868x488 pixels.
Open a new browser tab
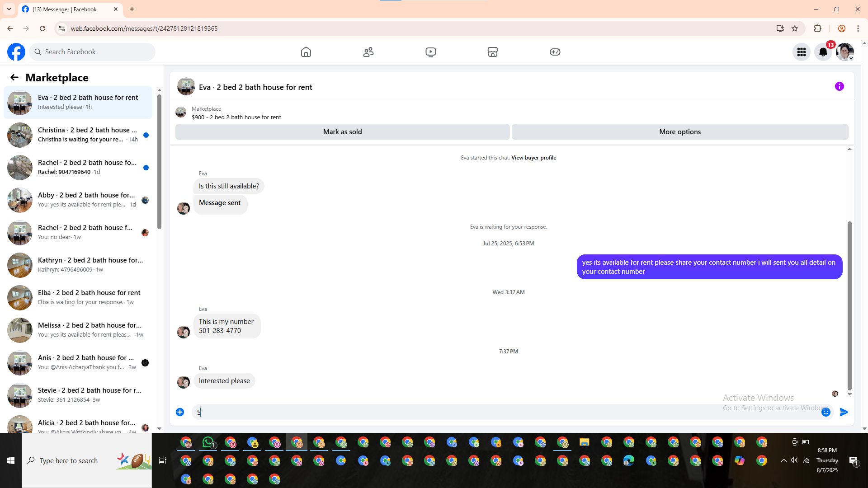pyautogui.click(x=132, y=9)
